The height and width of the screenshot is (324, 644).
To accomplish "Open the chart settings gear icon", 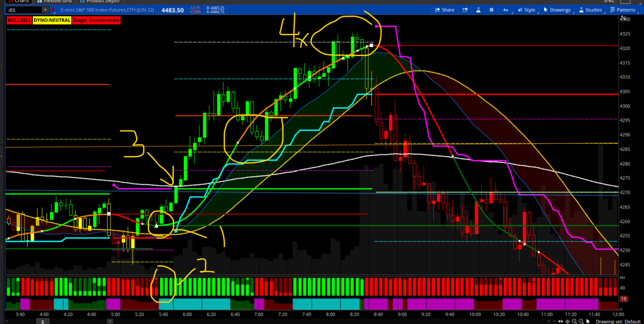I will (x=491, y=10).
